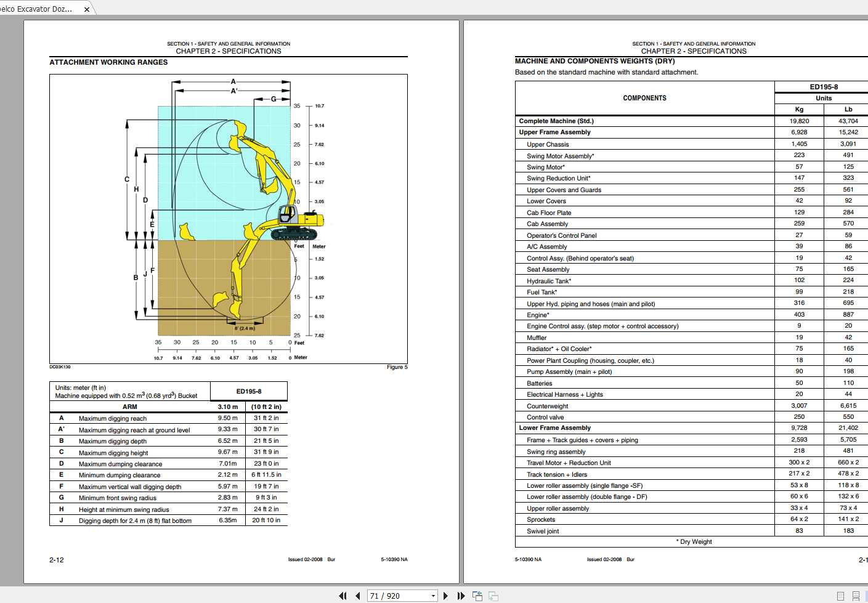
Task: Click the Upper Frame Assembly row
Action: coord(691,132)
